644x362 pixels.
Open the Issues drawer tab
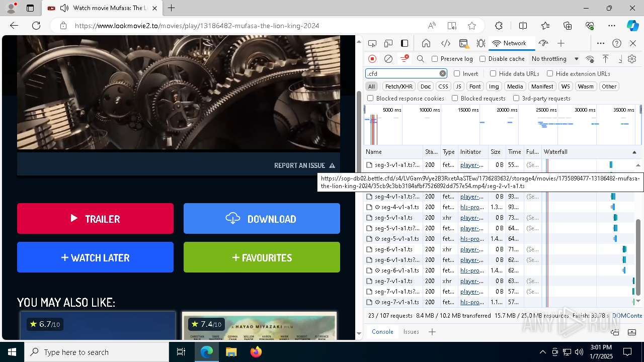tap(411, 332)
